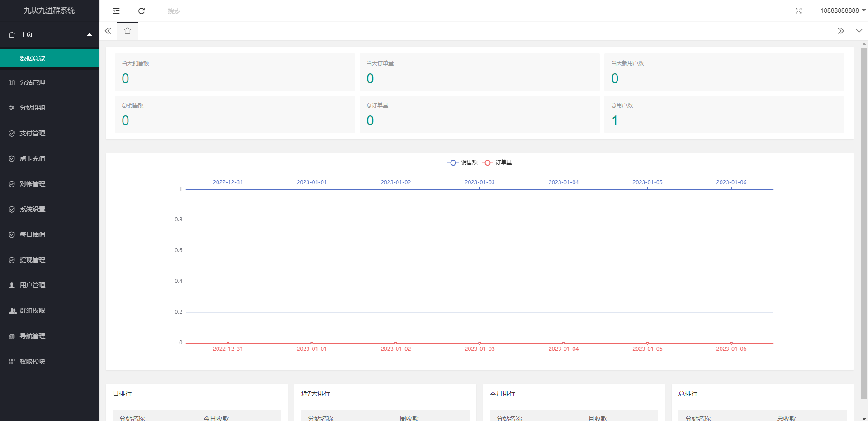Click 今日收款 column header
The height and width of the screenshot is (421, 868).
216,418
